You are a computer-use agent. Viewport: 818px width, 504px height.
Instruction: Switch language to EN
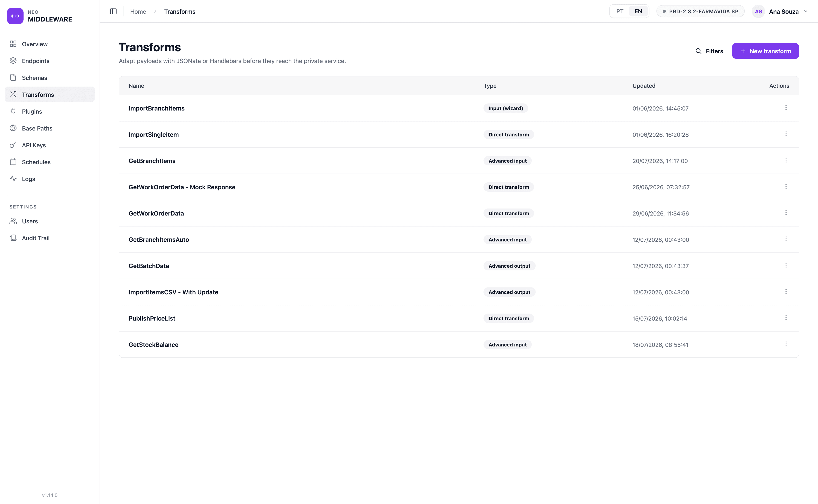[638, 11]
